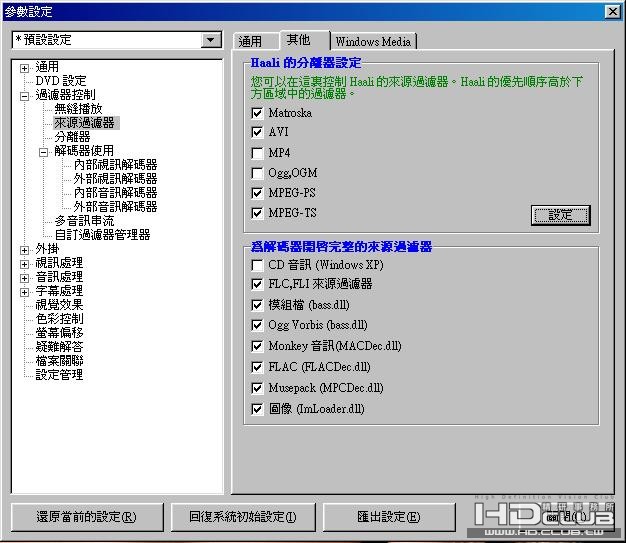The height and width of the screenshot is (543, 626).
Task: Expand the 字幕處理 tree node
Action: pyautogui.click(x=24, y=293)
